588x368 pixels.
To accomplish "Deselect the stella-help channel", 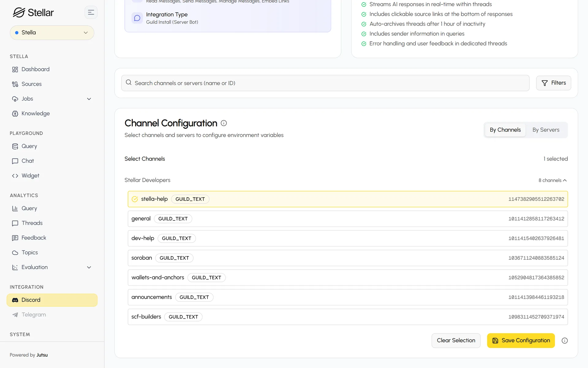I will 348,199.
